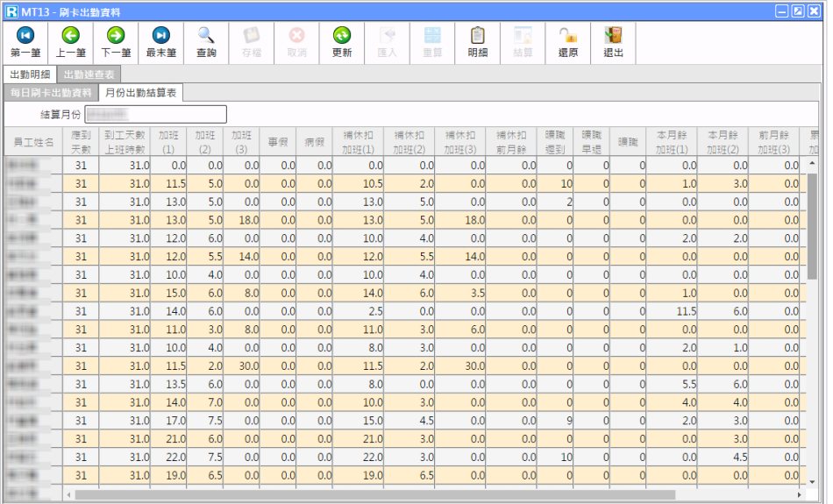Select 月份出勤結算表 sub-tab
Viewport: 833px width, 504px height.
click(141, 92)
